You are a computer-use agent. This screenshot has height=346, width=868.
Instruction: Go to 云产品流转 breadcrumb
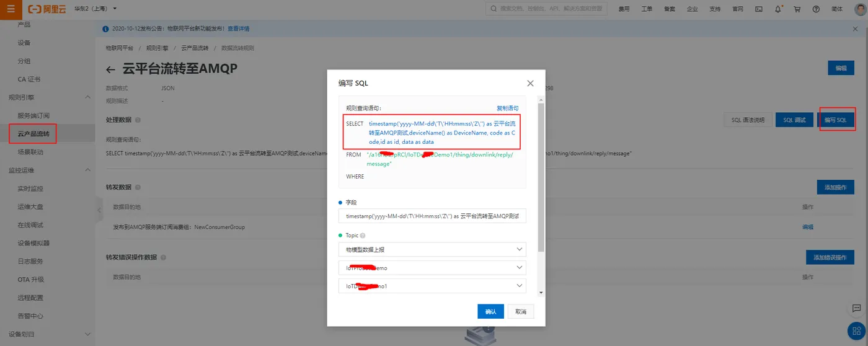[195, 48]
